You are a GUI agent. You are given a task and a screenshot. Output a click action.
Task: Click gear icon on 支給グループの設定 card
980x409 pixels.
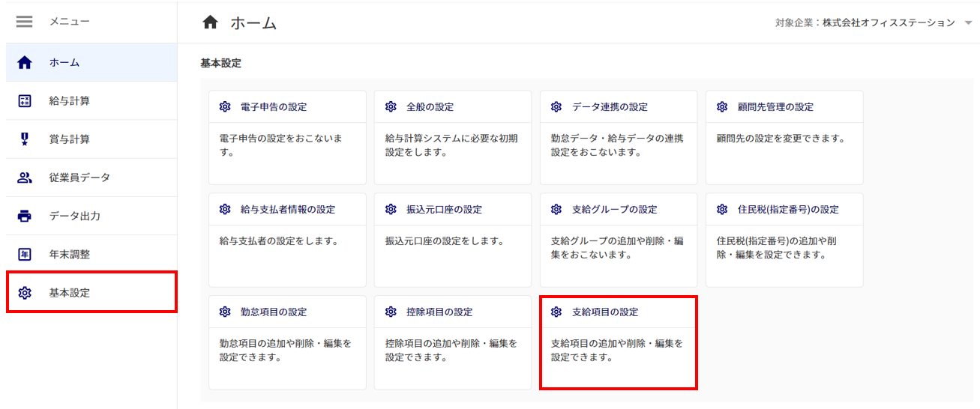click(x=556, y=209)
